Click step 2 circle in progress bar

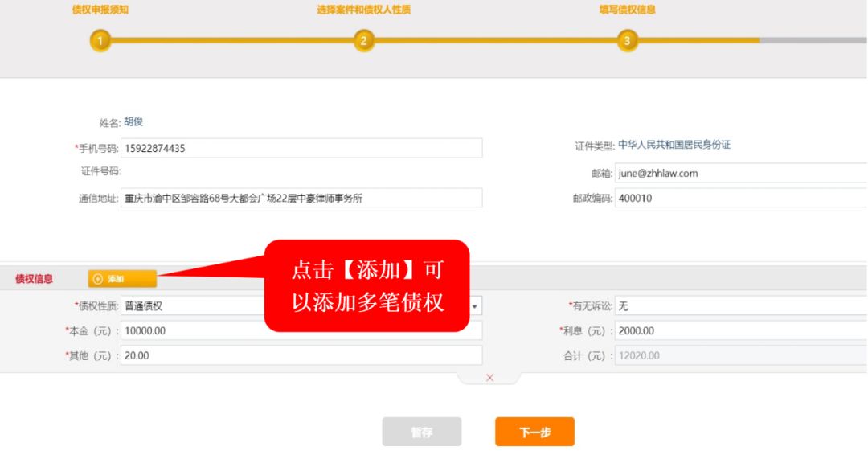click(x=364, y=40)
